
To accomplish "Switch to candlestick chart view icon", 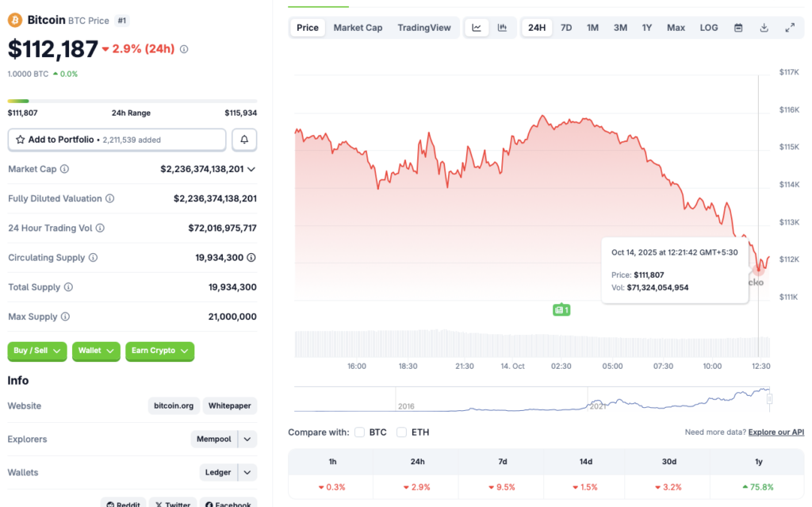I will (x=502, y=28).
